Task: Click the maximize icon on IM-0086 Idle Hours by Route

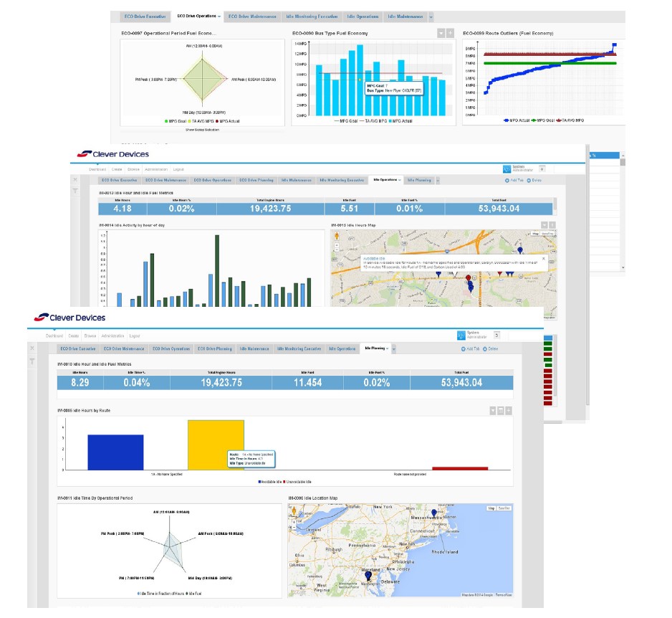Action: click(x=501, y=412)
